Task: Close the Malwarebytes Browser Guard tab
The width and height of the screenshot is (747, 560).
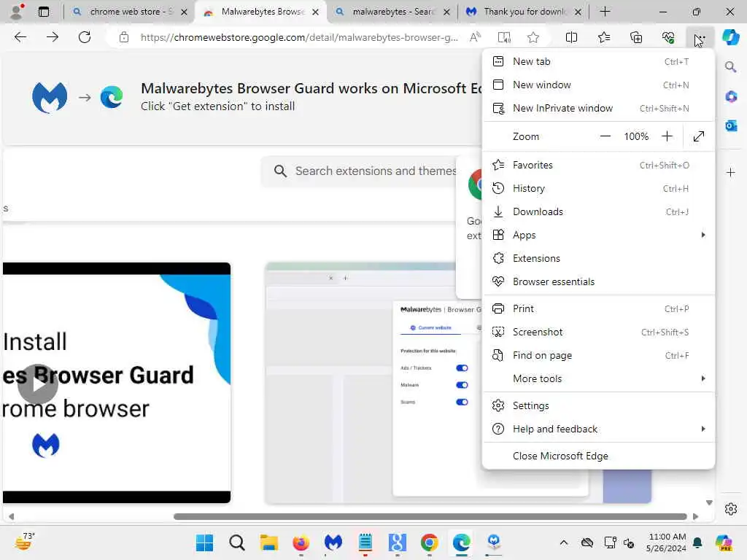Action: pos(315,12)
